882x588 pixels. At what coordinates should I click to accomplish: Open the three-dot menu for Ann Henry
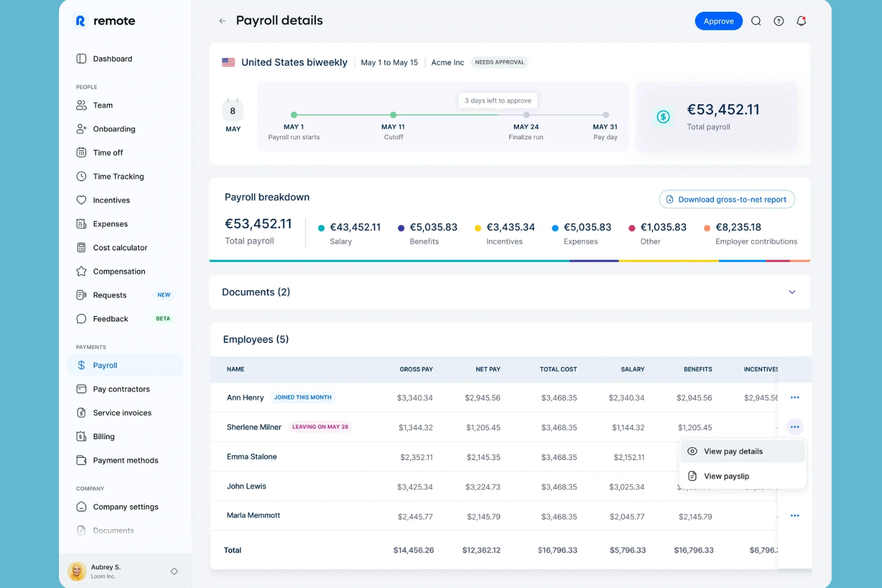click(794, 397)
